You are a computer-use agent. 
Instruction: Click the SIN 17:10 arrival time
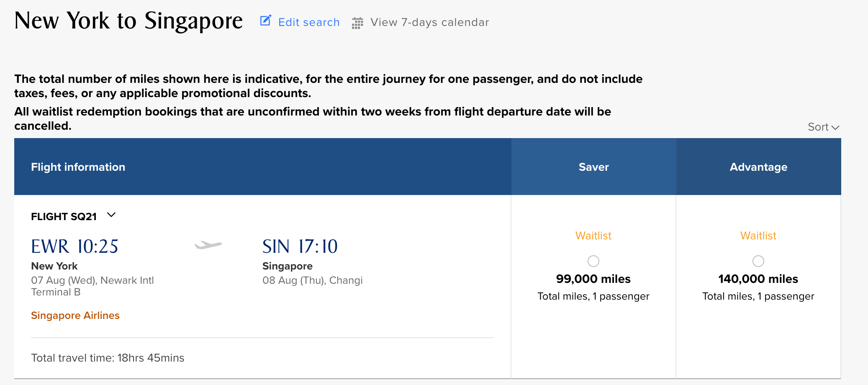coord(300,246)
